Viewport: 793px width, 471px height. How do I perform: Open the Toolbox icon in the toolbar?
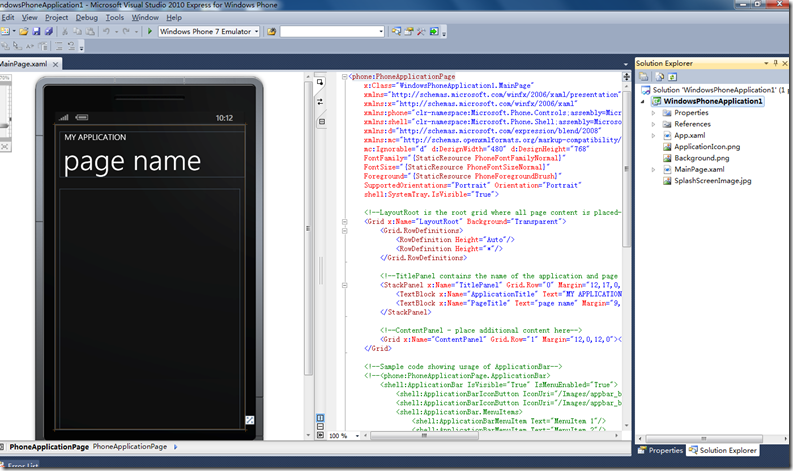[421, 31]
